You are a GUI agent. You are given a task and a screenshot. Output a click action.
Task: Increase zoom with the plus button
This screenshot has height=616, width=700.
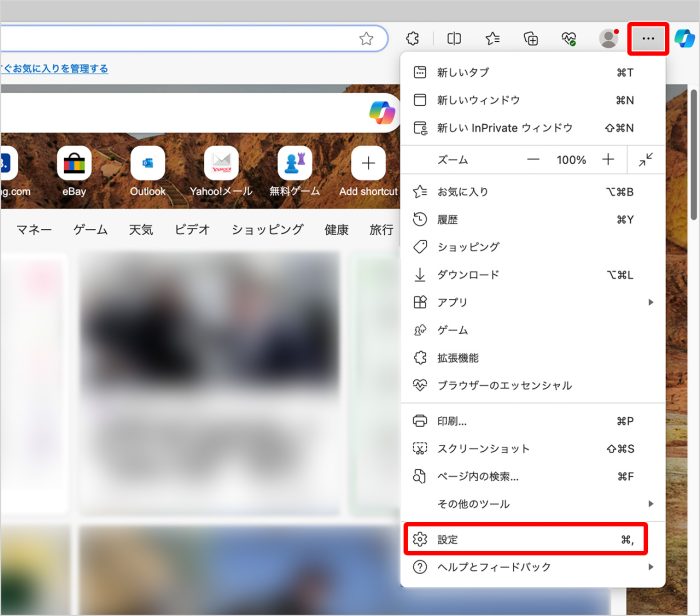click(608, 160)
